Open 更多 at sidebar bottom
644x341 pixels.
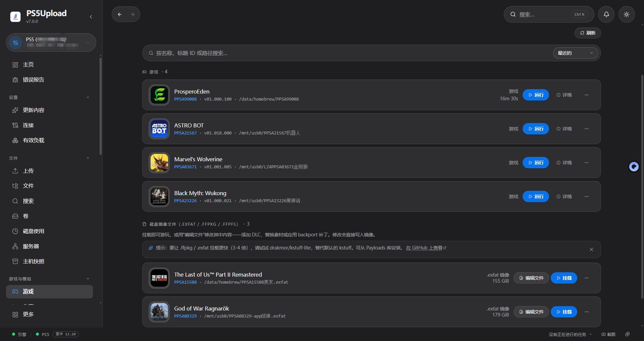[49, 315]
